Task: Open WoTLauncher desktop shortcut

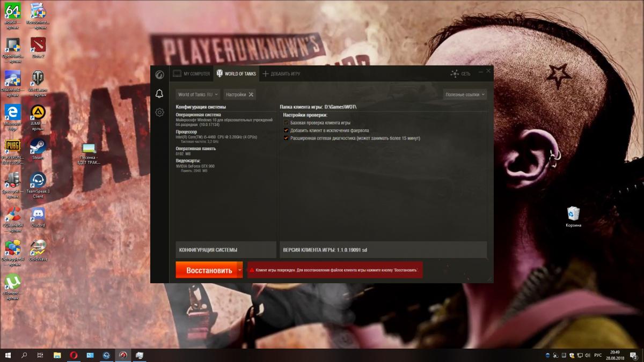Action: pos(38,83)
